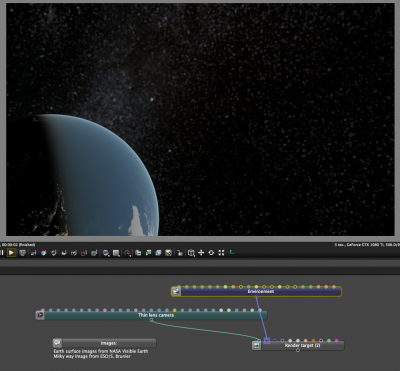Click the monitor icon next to play
Viewport: 400px width, 371px height.
pos(22,253)
